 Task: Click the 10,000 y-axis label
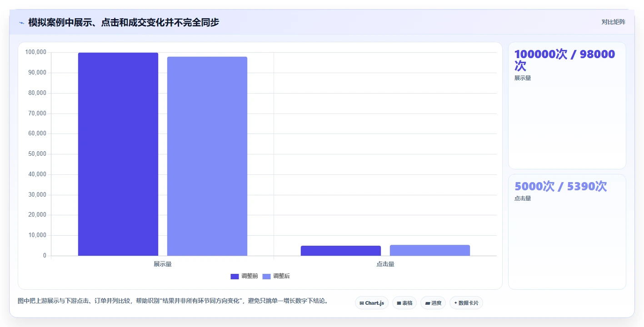[37, 235]
